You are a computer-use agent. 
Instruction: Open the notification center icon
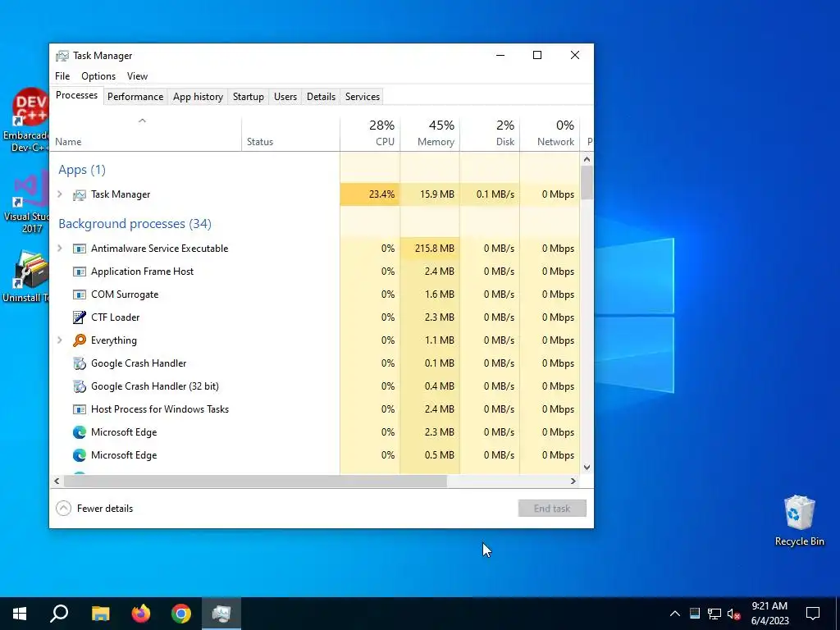[x=813, y=614]
